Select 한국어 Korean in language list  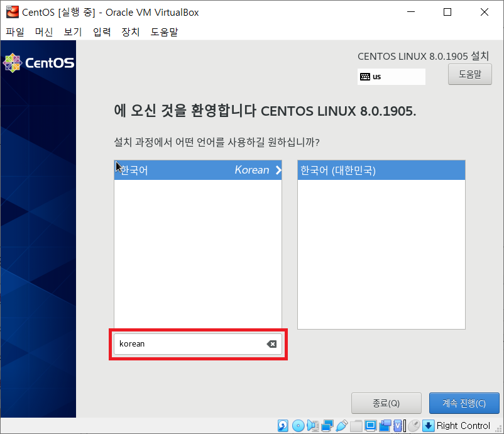click(198, 170)
